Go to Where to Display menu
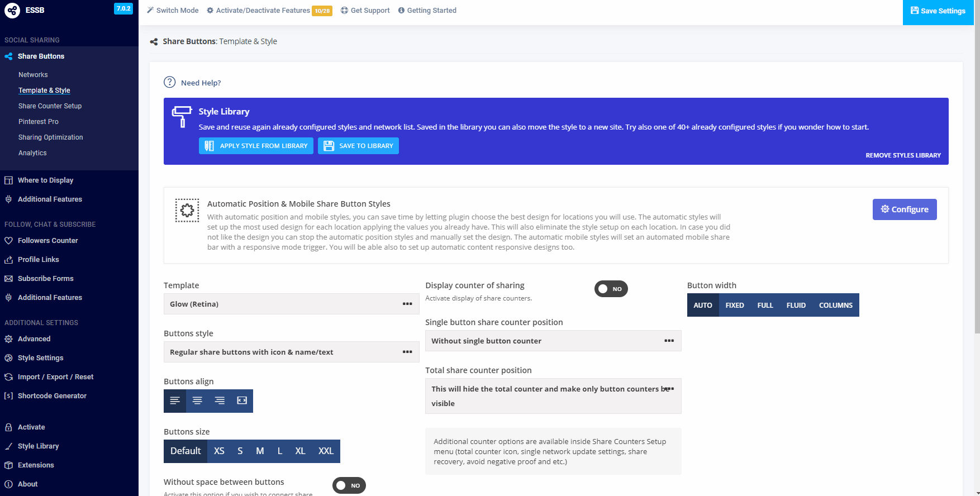Image resolution: width=980 pixels, height=496 pixels. point(45,180)
